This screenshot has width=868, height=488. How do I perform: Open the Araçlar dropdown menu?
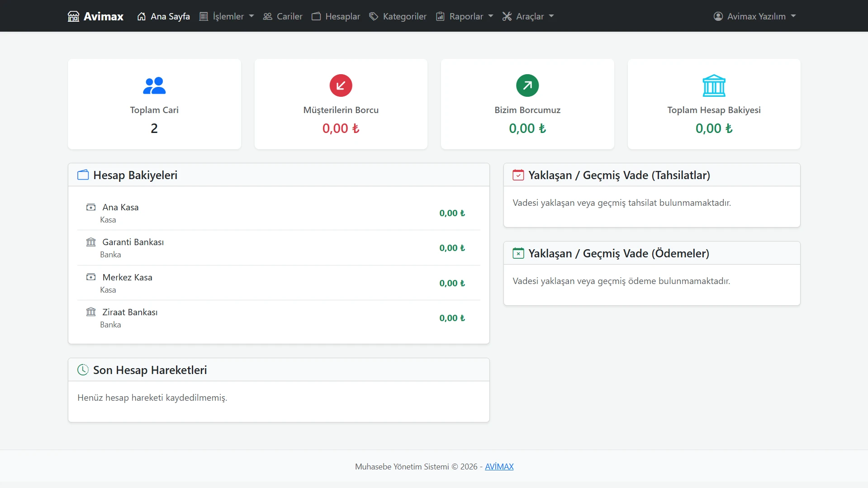coord(528,16)
